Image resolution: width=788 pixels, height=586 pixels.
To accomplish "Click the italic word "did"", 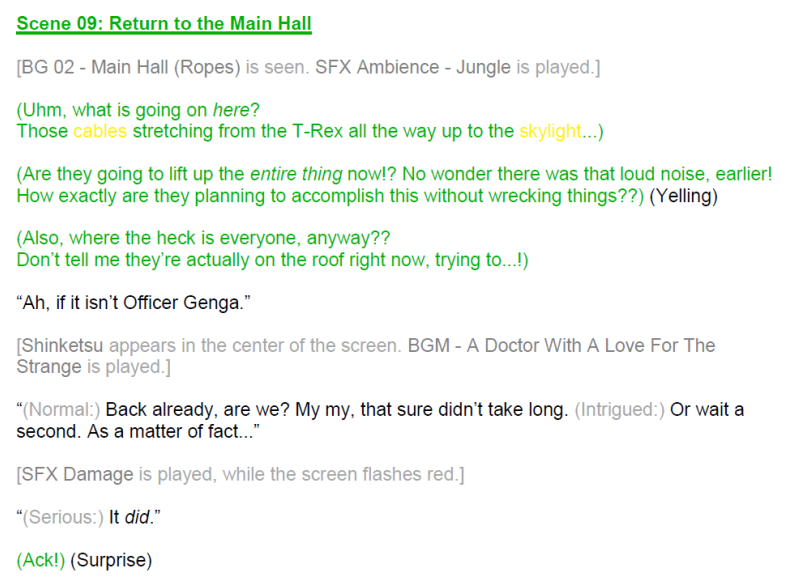I will pyautogui.click(x=137, y=517).
